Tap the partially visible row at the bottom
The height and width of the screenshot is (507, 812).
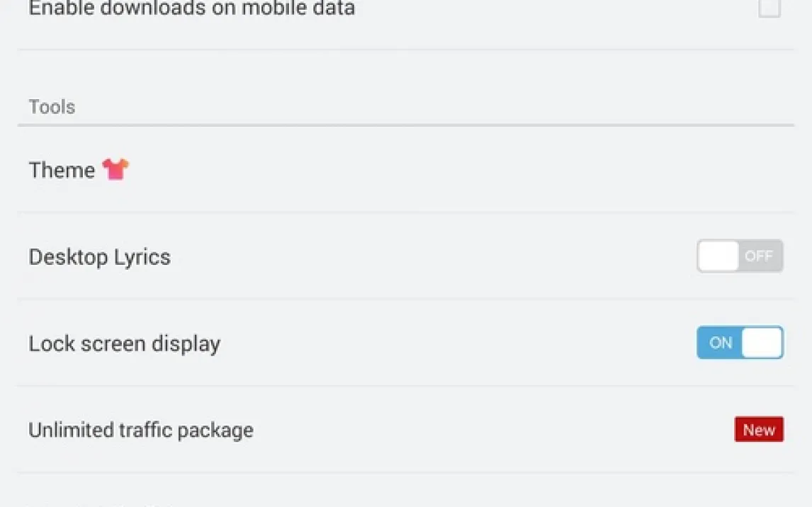click(213, 500)
